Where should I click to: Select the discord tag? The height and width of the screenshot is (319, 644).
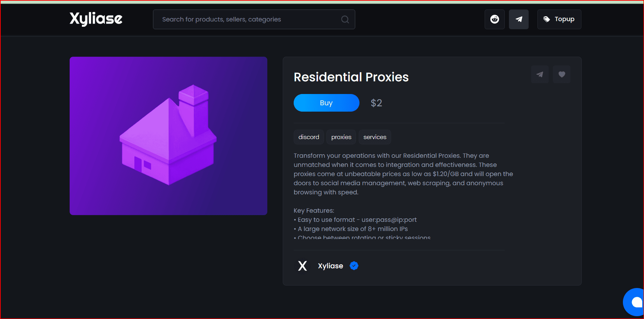308,137
